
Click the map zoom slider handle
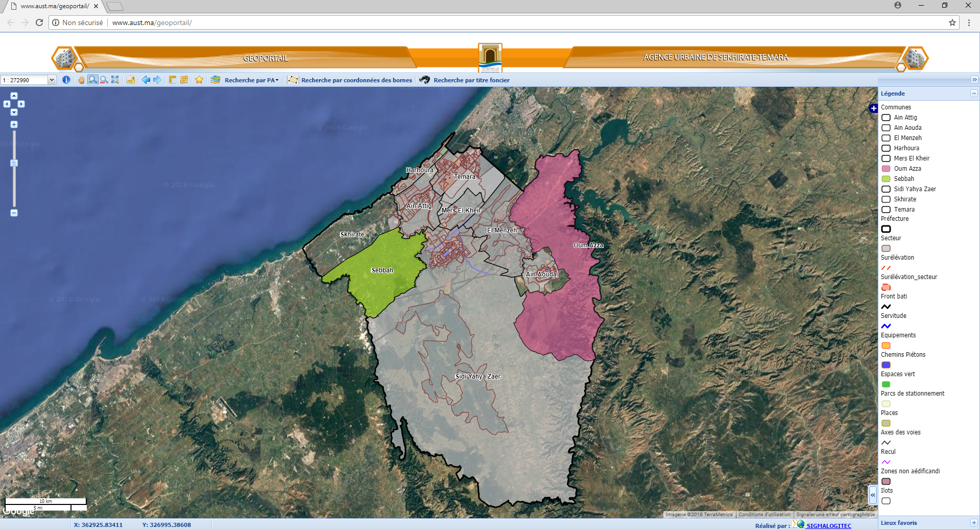(x=14, y=163)
